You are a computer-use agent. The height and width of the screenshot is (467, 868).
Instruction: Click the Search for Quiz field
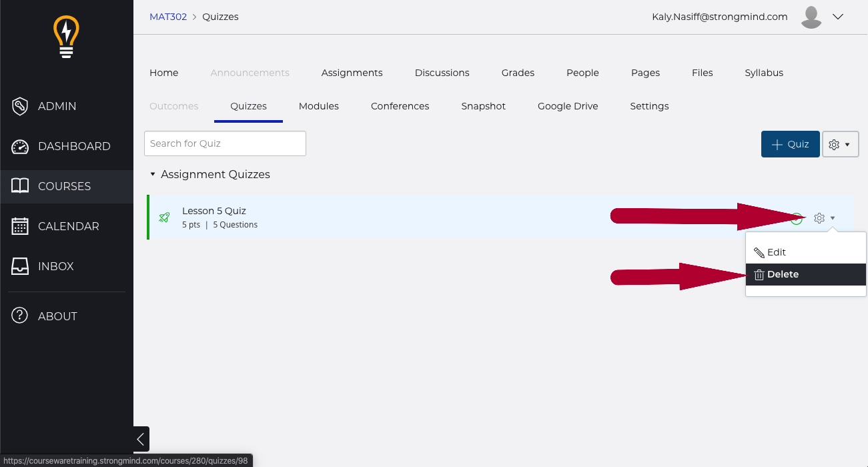pyautogui.click(x=225, y=143)
